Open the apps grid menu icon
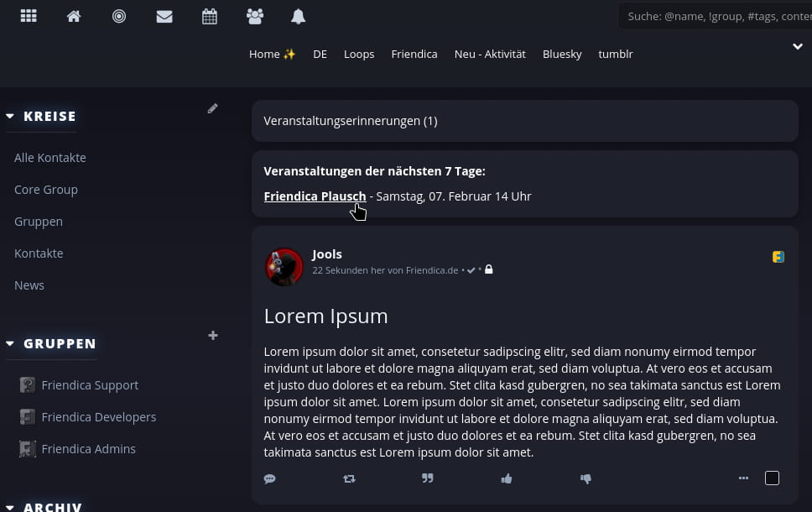 click(29, 16)
